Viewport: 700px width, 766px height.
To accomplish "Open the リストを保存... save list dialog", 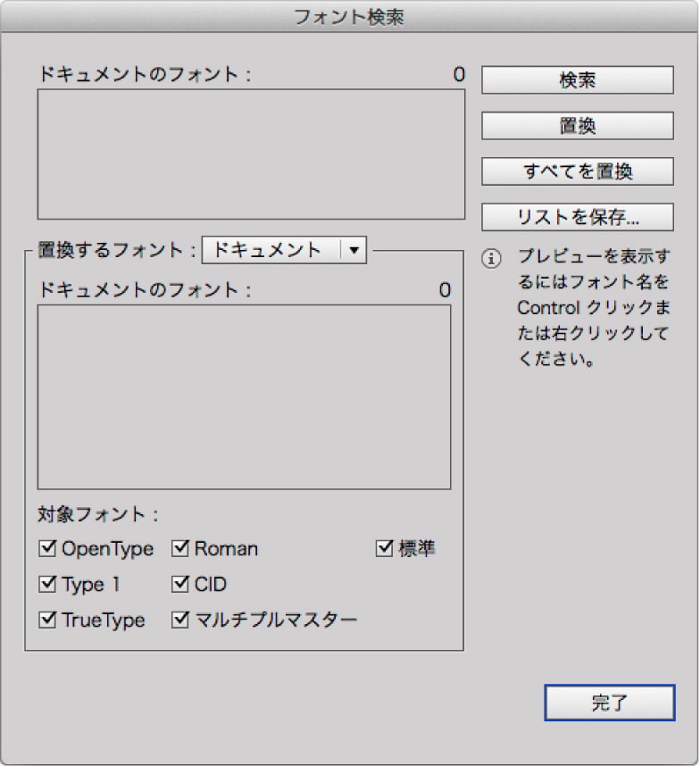I will [x=578, y=217].
